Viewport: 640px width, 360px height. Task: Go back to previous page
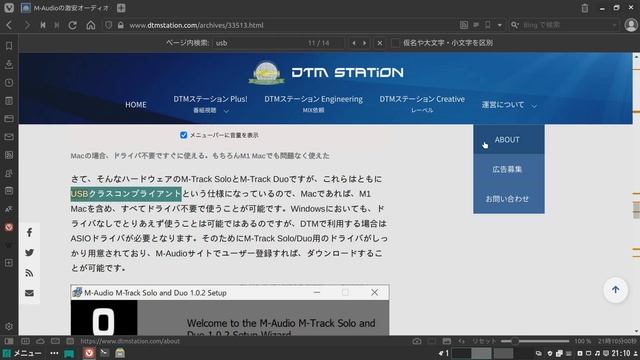click(x=9, y=25)
